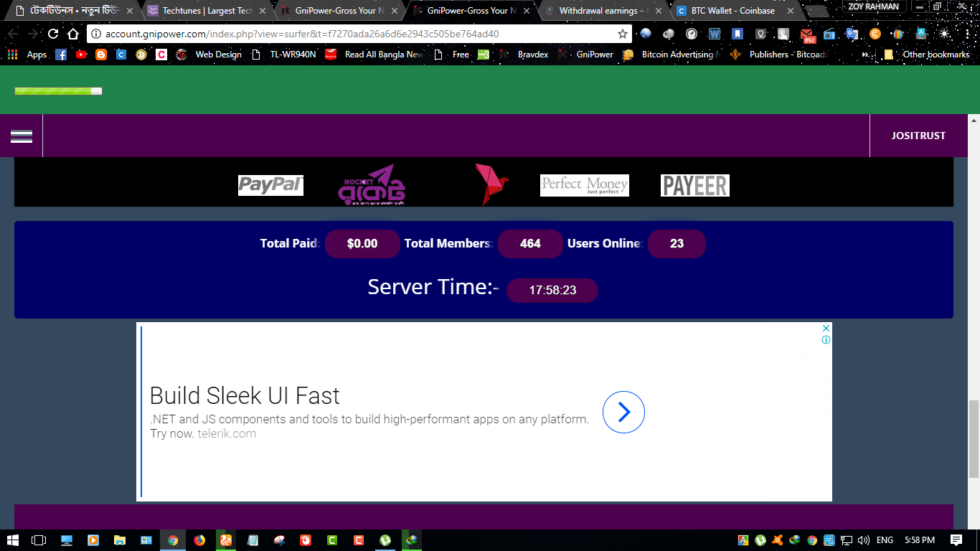
Task: Go to the Chrome home page
Action: [x=73, y=34]
